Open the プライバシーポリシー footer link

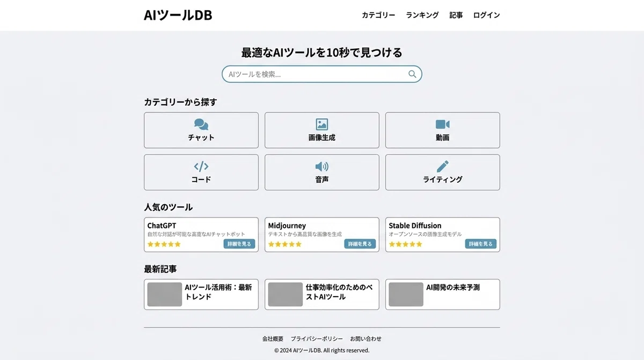tap(317, 339)
